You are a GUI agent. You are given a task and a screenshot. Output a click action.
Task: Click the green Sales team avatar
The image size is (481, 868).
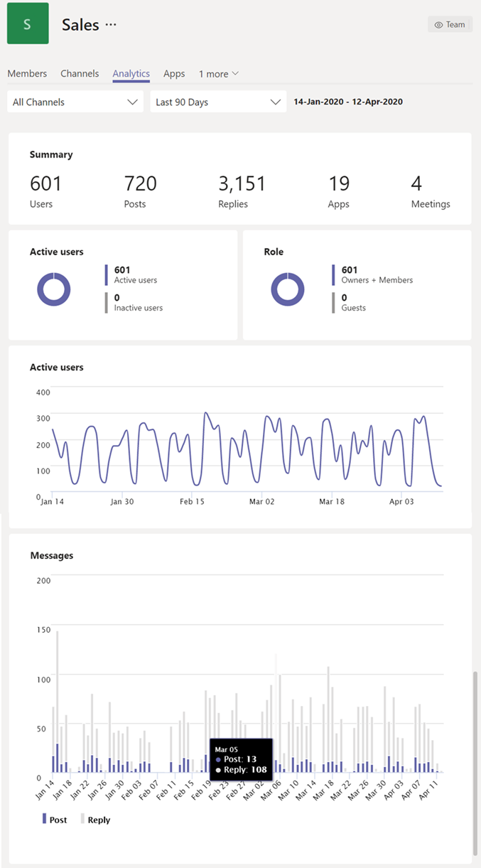click(x=28, y=23)
